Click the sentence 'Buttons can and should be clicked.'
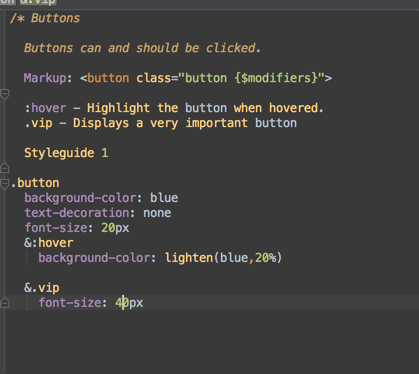 click(142, 48)
